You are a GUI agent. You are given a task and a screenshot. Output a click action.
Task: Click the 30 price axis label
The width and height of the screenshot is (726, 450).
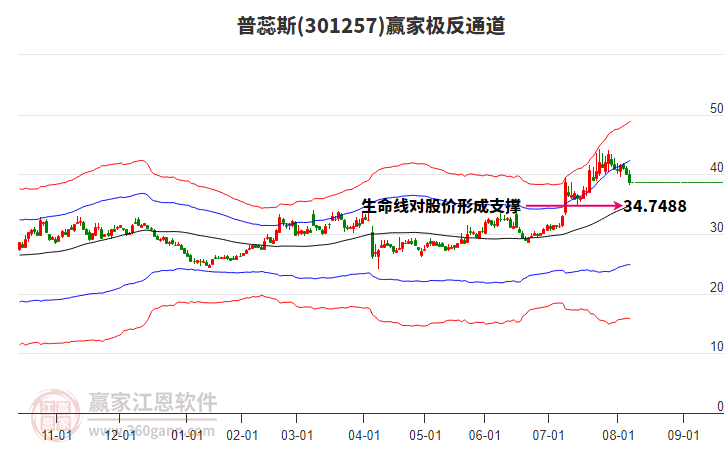point(716,227)
